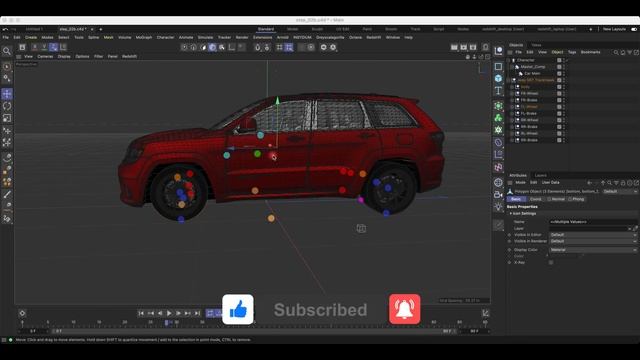Click the light object icon in the palette
Screen dimensions: 640x360
pos(498,207)
